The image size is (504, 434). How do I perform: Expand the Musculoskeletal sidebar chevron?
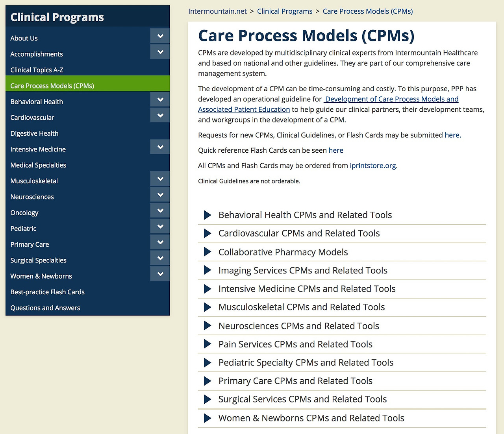160,179
